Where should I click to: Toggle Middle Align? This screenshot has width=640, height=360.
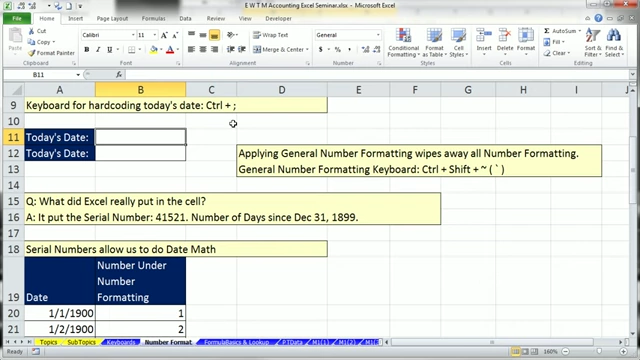(203, 35)
